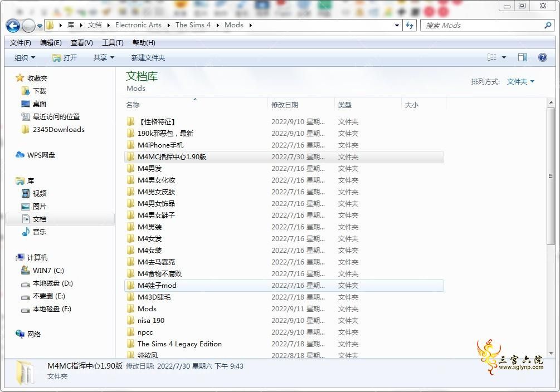Click the 打开 toolbar button
Screen dimensions: 560x392
pos(65,57)
